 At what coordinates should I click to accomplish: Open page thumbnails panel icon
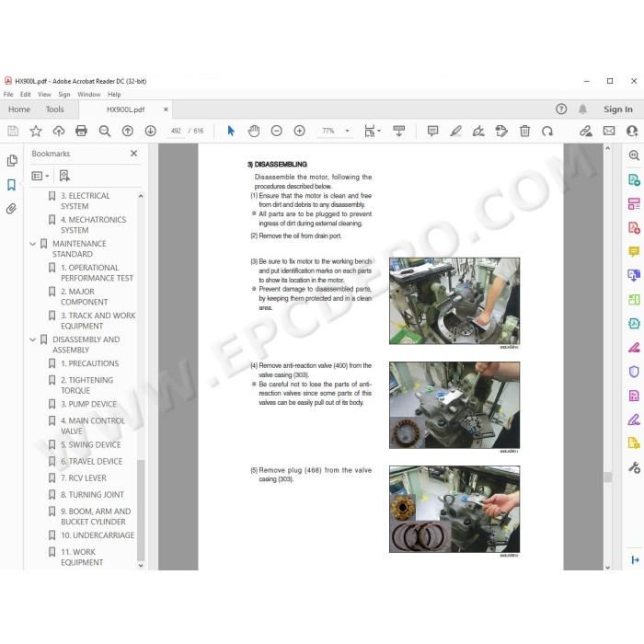[12, 161]
